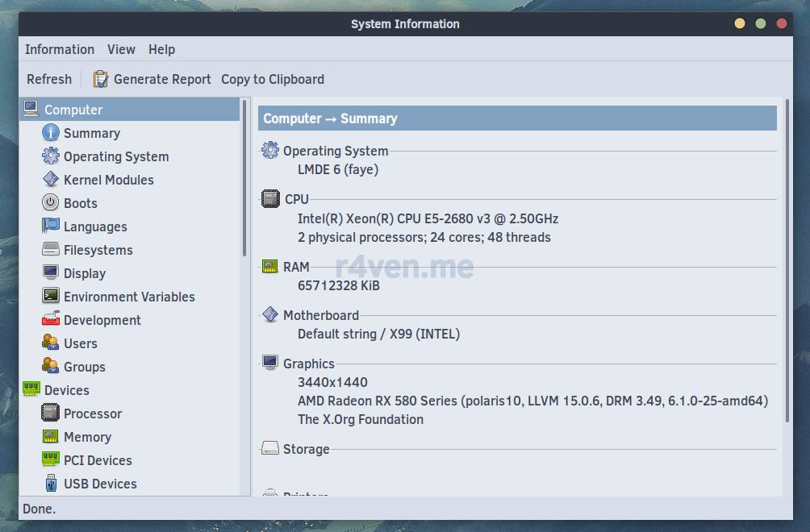Screen dimensions: 810x532
Task: Open the View menu
Action: (x=121, y=49)
